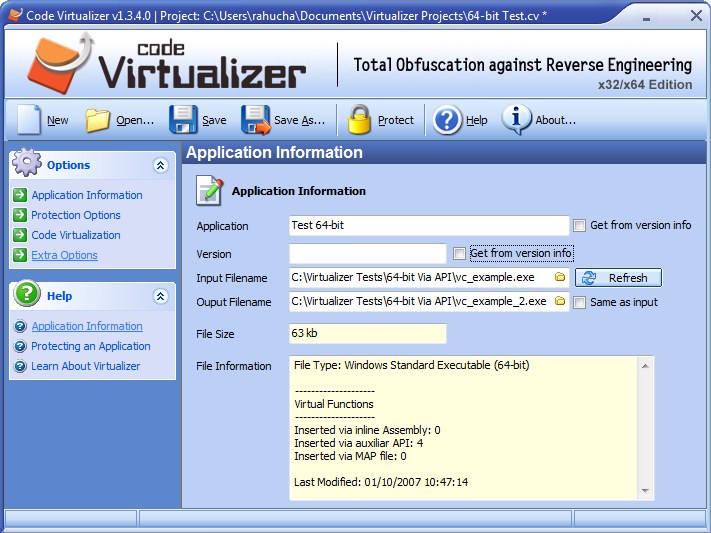Click the About info bubble icon
The height and width of the screenshot is (533, 711).
[x=516, y=120]
